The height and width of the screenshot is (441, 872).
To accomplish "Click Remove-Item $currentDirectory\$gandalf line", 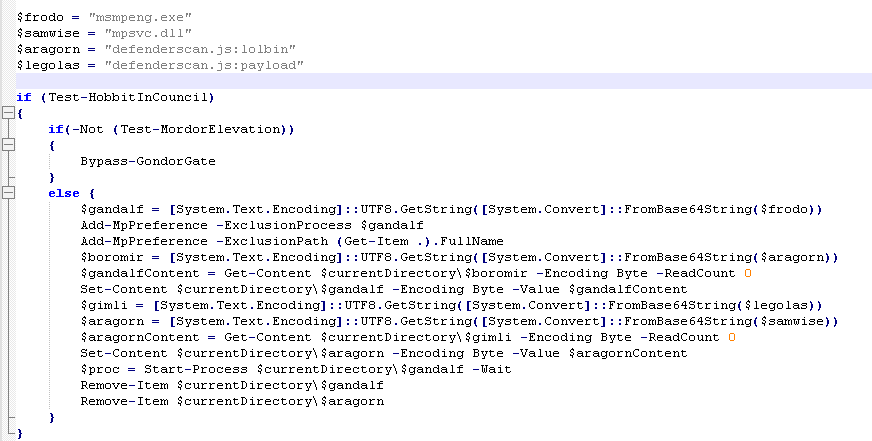I will [232, 385].
